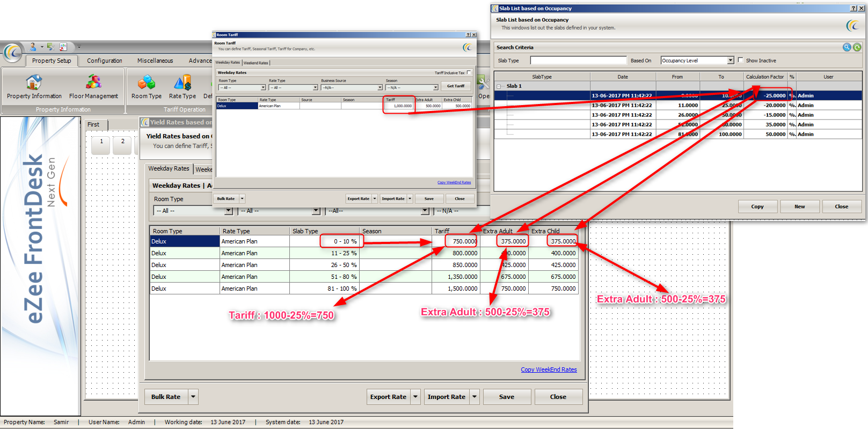Select the slab row with factor -20.0000
Image resolution: width=868 pixels, height=429 pixels.
678,105
